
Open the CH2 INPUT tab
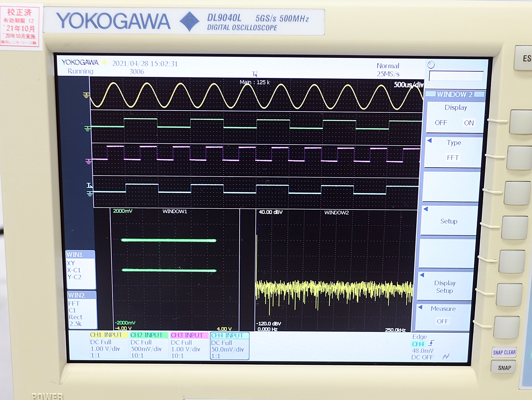point(149,335)
